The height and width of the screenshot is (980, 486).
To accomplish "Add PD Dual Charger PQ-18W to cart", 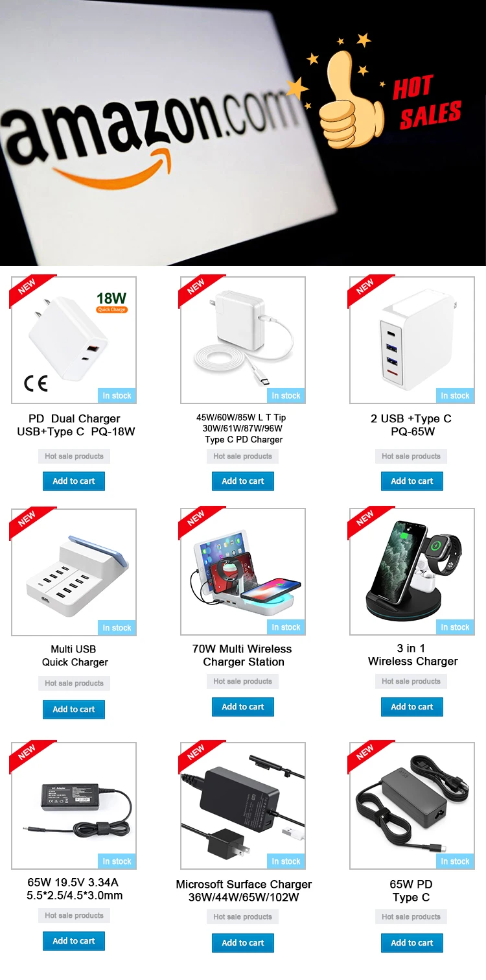I will point(74,481).
